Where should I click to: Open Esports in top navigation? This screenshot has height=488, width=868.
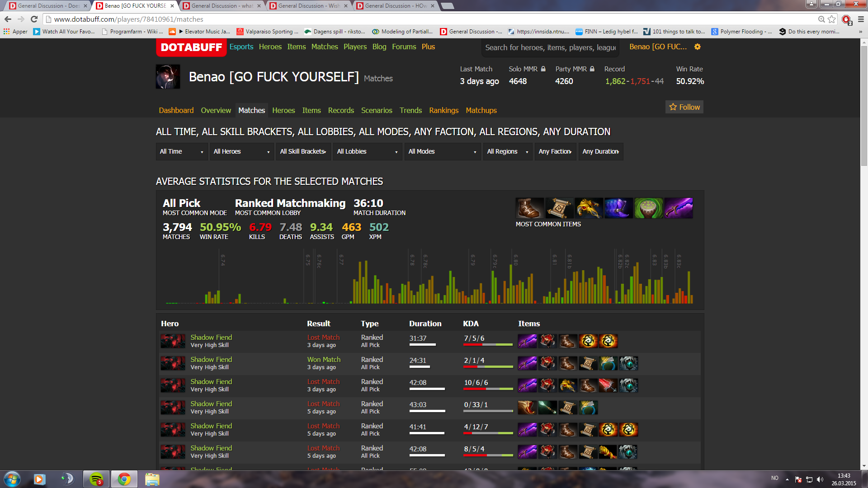(241, 47)
